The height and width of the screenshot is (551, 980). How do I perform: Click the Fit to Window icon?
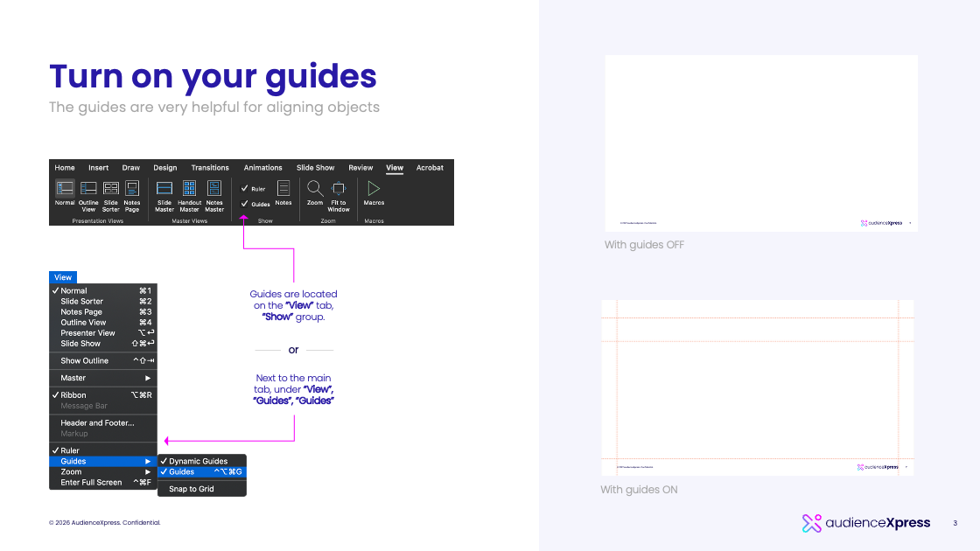[x=338, y=189]
